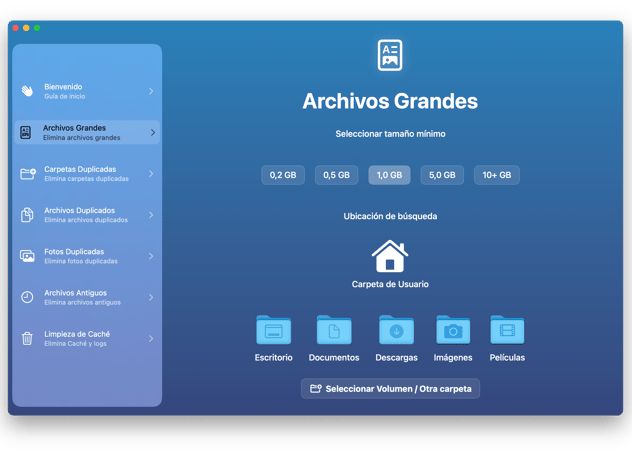Viewport: 632px width, 455px height.
Task: Select the Carpeta de Usuario house icon
Action: pyautogui.click(x=390, y=256)
